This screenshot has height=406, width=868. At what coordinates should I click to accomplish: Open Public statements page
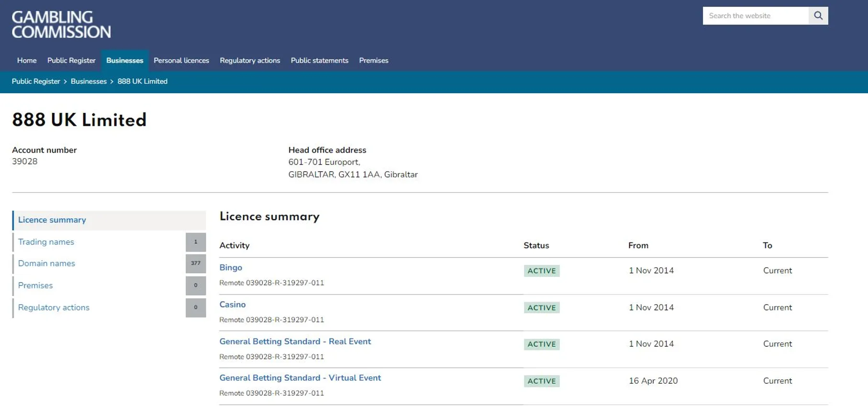click(x=320, y=61)
